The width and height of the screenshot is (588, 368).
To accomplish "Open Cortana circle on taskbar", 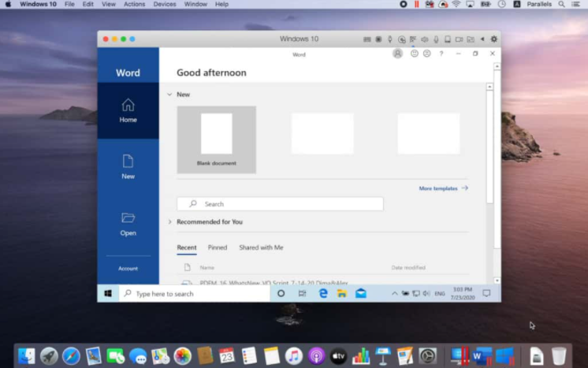I will (x=281, y=293).
